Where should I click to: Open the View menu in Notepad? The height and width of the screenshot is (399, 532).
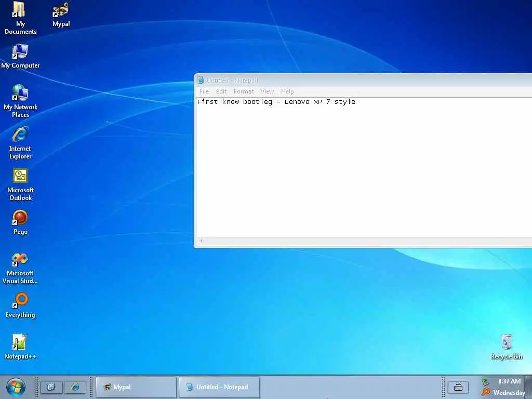click(267, 91)
